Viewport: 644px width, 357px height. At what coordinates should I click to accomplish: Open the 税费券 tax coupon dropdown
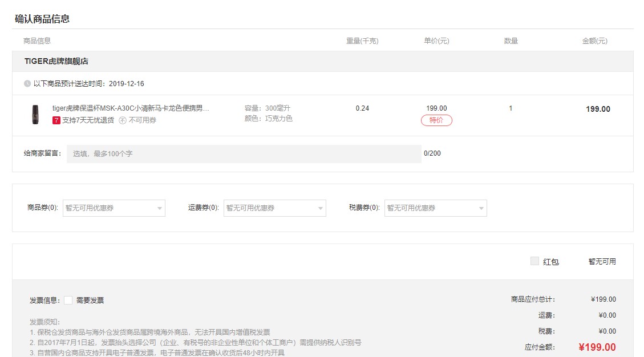(x=436, y=208)
